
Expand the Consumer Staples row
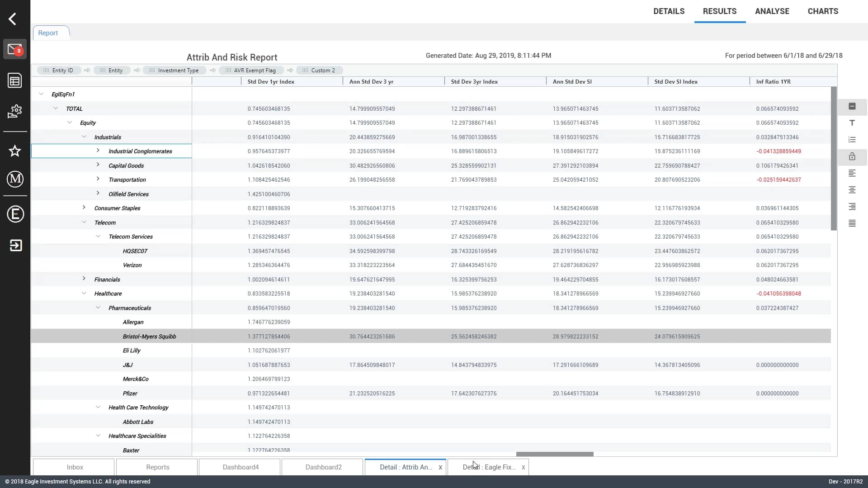click(x=84, y=207)
